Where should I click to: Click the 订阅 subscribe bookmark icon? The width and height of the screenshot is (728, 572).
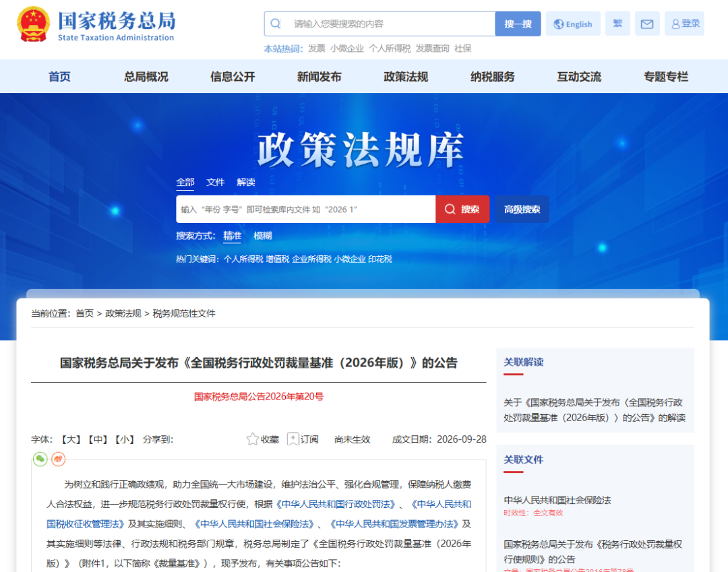point(293,439)
